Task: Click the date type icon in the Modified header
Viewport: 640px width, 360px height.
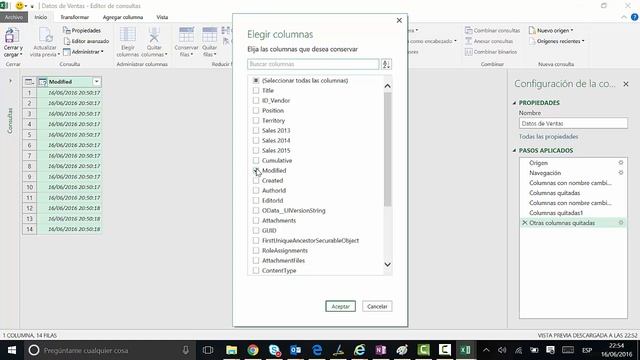Action: (42, 82)
